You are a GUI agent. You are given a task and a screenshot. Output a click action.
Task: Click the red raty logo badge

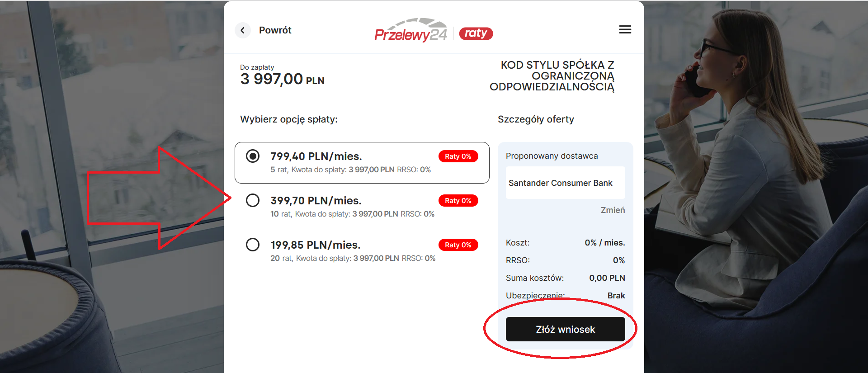(x=476, y=33)
